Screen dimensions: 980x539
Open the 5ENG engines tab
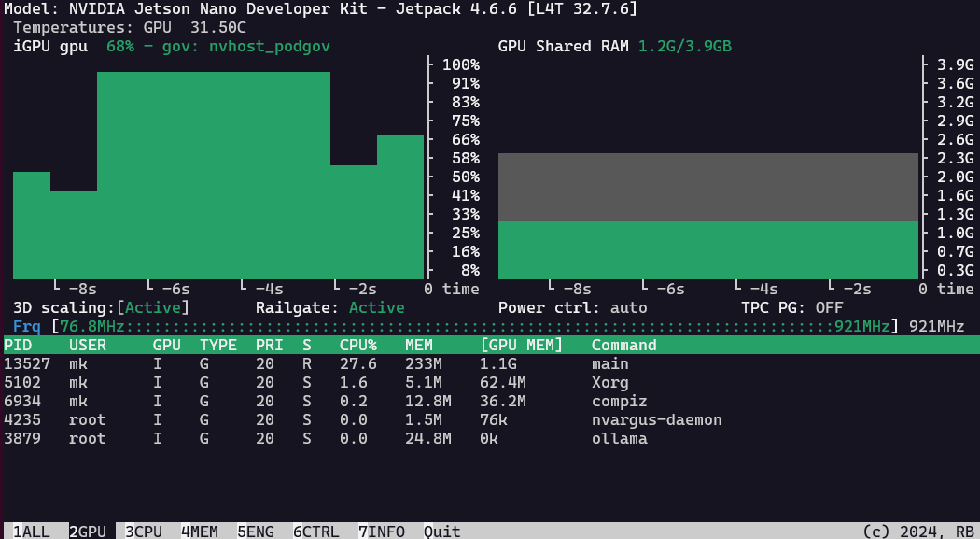[x=255, y=532]
